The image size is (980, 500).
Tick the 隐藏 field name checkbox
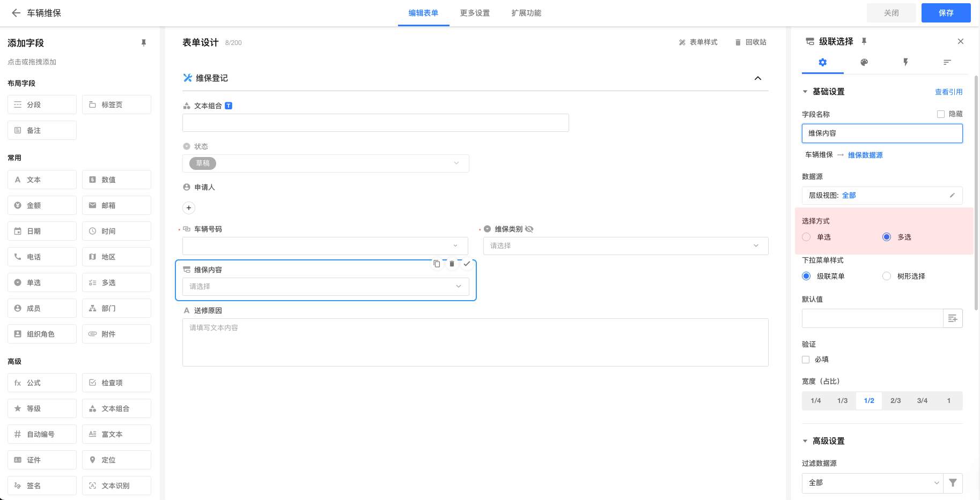(x=941, y=114)
